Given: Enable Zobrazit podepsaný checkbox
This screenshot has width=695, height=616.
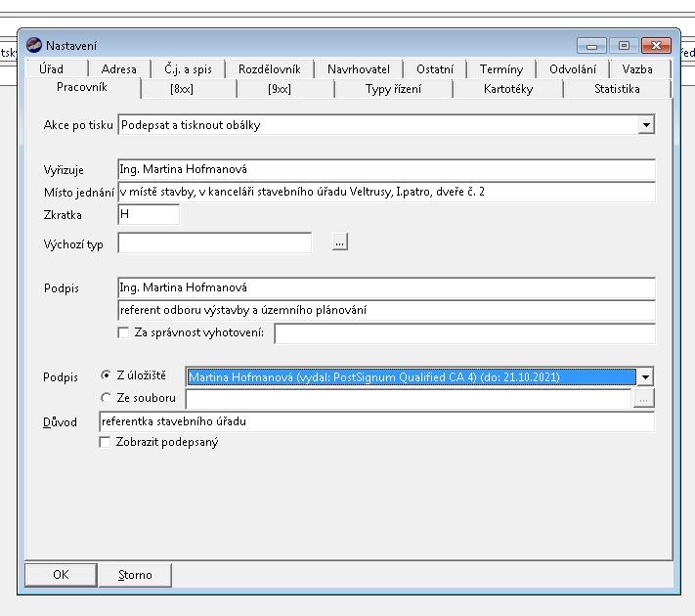Looking at the screenshot, I should pos(106,442).
